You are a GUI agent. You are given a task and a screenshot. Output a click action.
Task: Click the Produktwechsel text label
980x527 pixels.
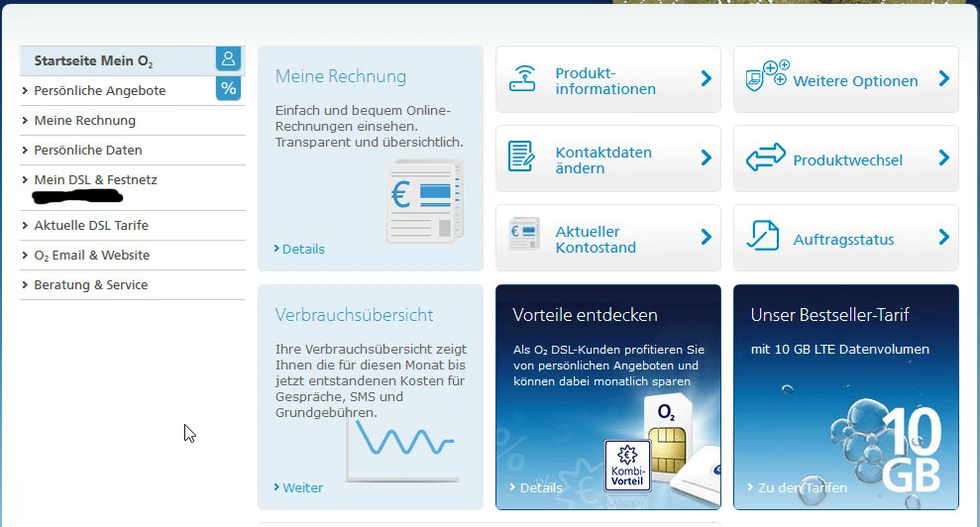point(848,160)
